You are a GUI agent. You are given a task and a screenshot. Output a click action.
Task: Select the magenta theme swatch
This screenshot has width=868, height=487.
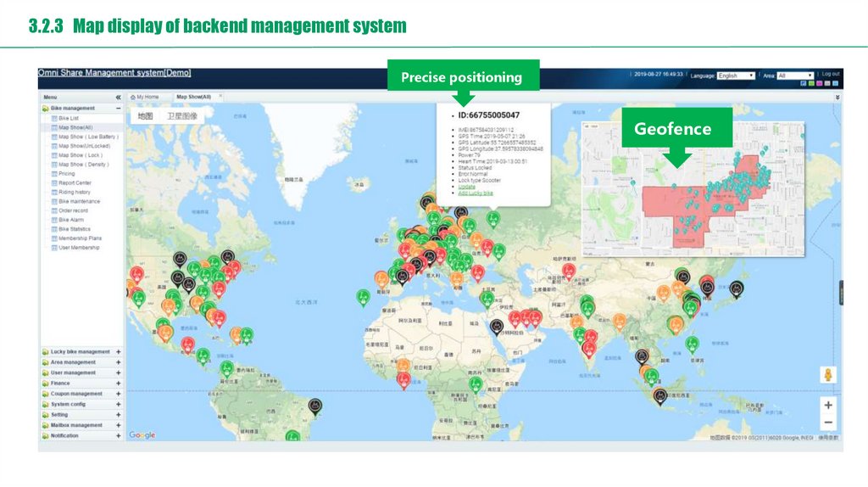[x=820, y=84]
